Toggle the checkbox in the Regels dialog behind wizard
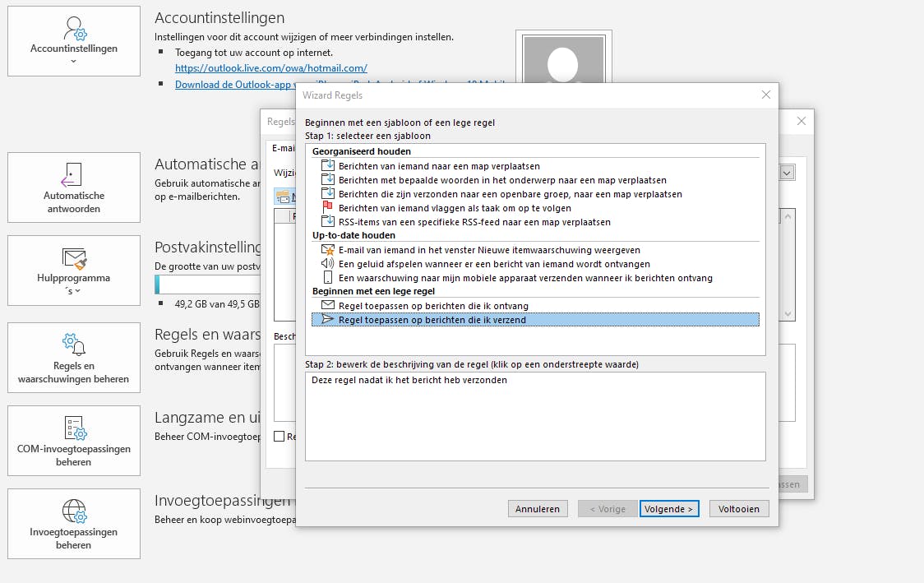This screenshot has height=583, width=924. coord(280,437)
